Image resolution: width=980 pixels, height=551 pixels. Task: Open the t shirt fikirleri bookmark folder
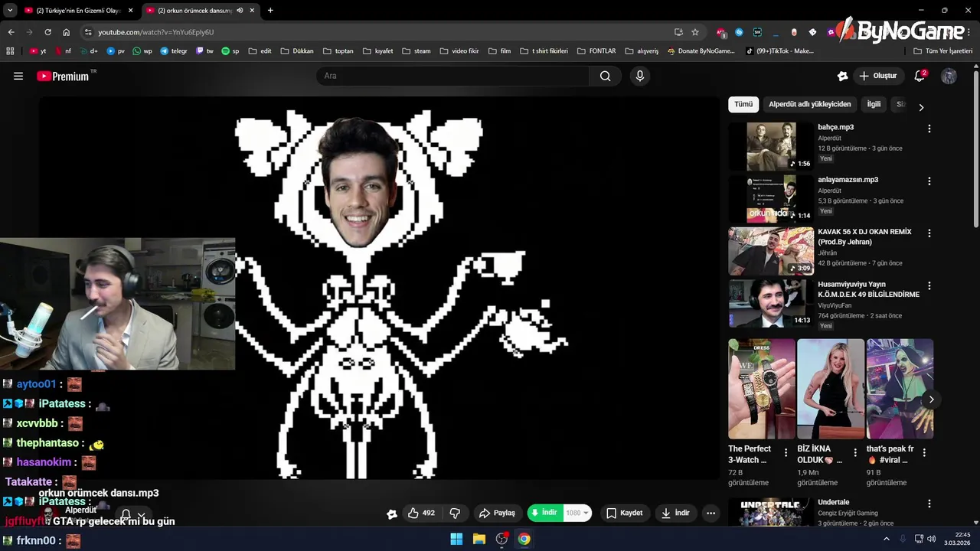[544, 51]
